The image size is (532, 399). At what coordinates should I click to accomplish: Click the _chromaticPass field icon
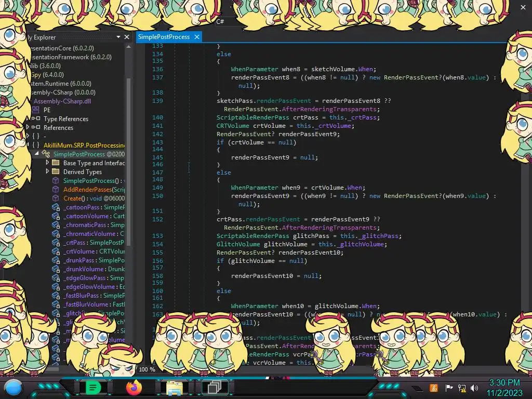[56, 224]
